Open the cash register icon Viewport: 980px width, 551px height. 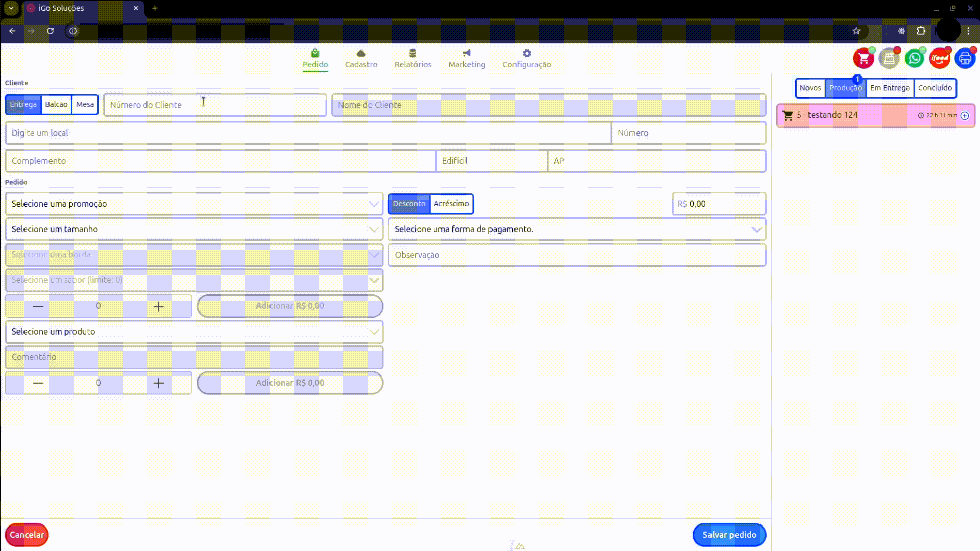pyautogui.click(x=889, y=59)
